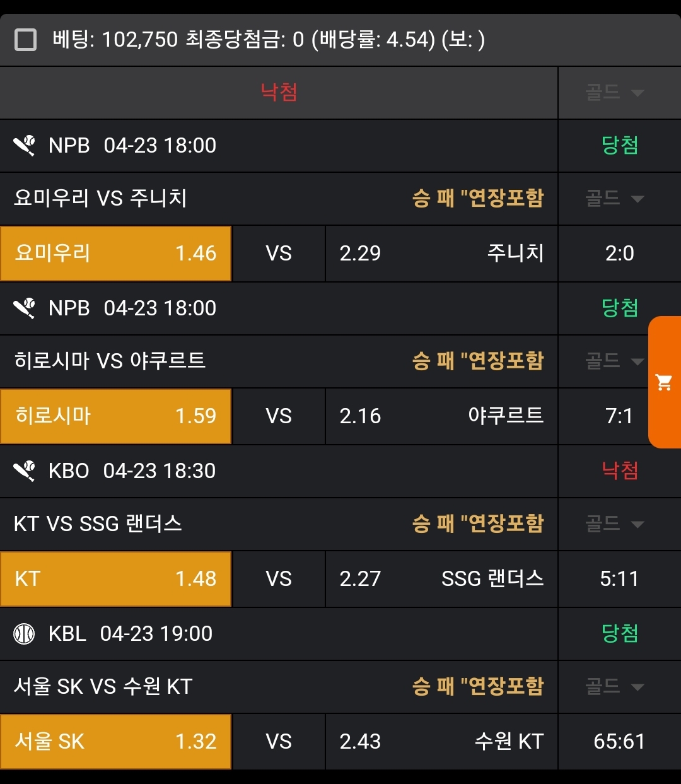This screenshot has height=784, width=681.
Task: Click the KBO baseball league icon
Action: pos(25,471)
